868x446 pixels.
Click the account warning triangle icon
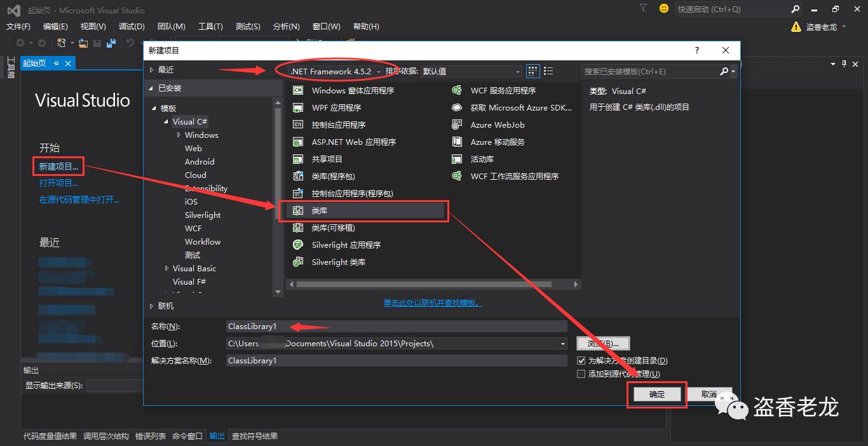796,27
